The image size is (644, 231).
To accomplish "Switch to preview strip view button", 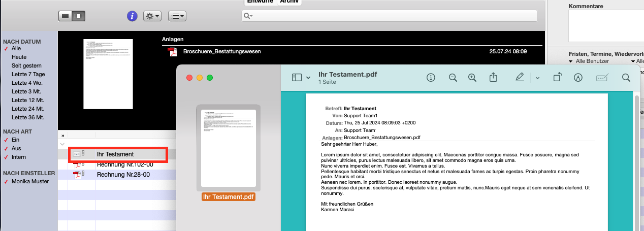I will [x=78, y=16].
